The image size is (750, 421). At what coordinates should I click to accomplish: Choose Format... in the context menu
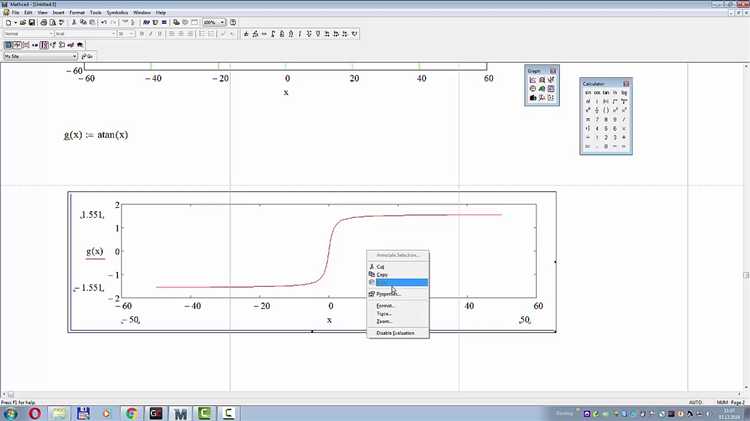(x=397, y=306)
